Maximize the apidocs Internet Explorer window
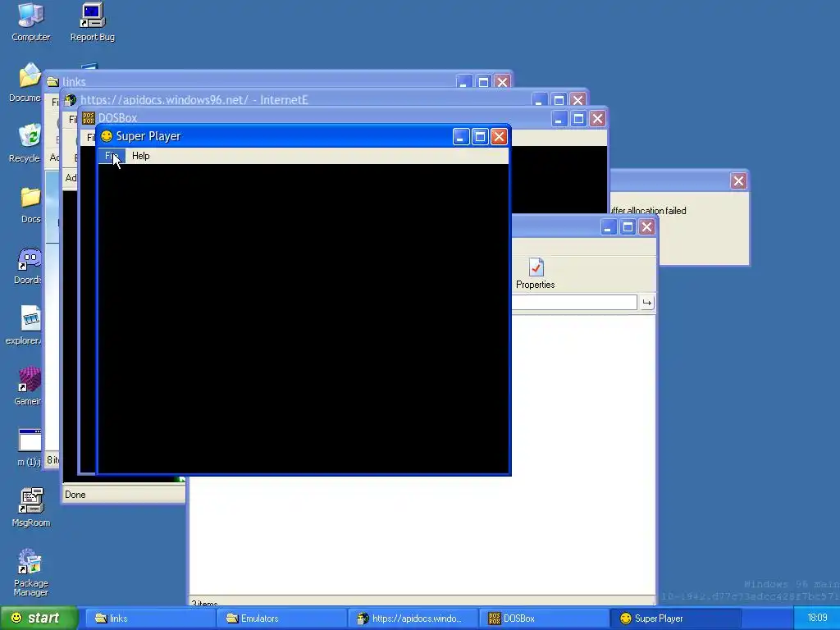 (x=559, y=99)
